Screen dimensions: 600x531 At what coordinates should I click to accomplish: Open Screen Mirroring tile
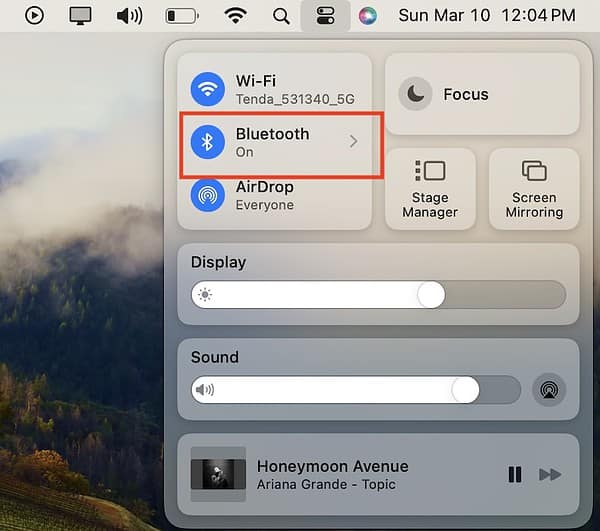[x=534, y=189]
